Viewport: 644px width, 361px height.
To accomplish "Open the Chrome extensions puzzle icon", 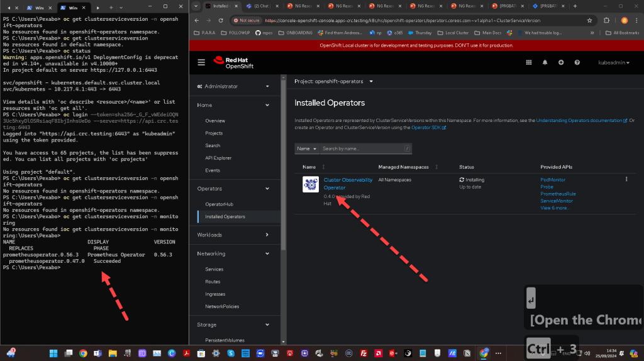I will coord(607,20).
